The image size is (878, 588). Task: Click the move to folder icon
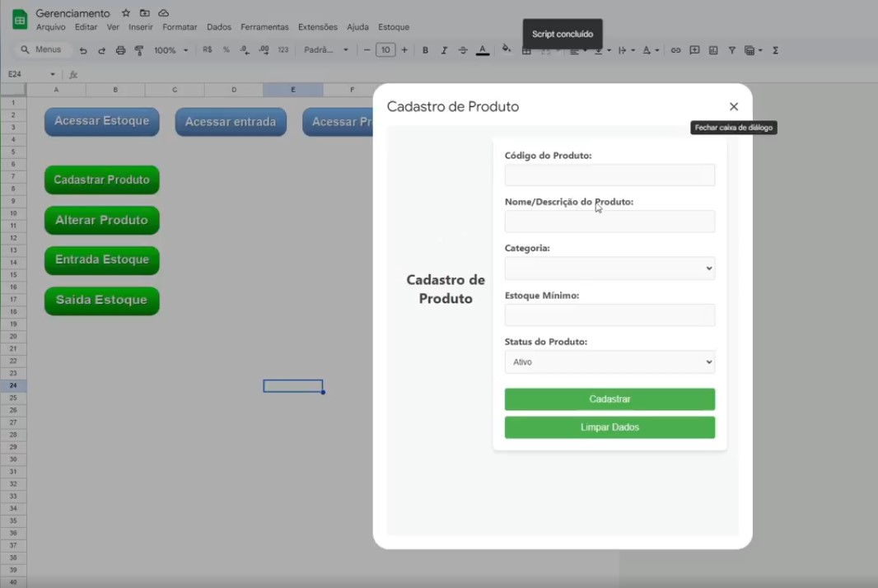coord(144,13)
